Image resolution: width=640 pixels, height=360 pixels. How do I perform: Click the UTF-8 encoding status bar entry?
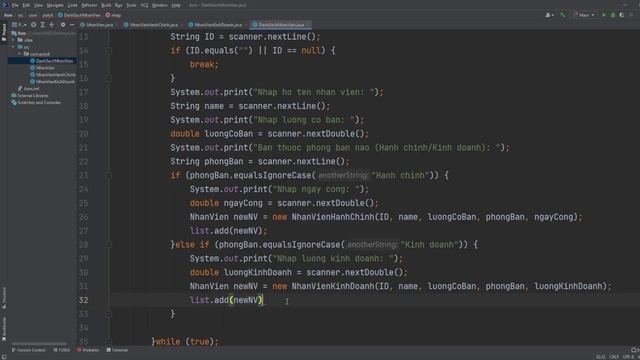629,357
